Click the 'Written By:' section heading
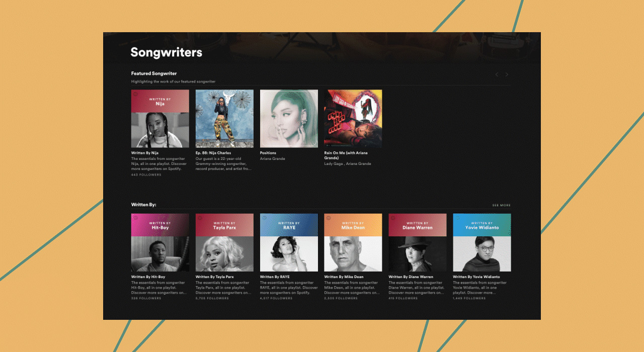 [x=144, y=205]
